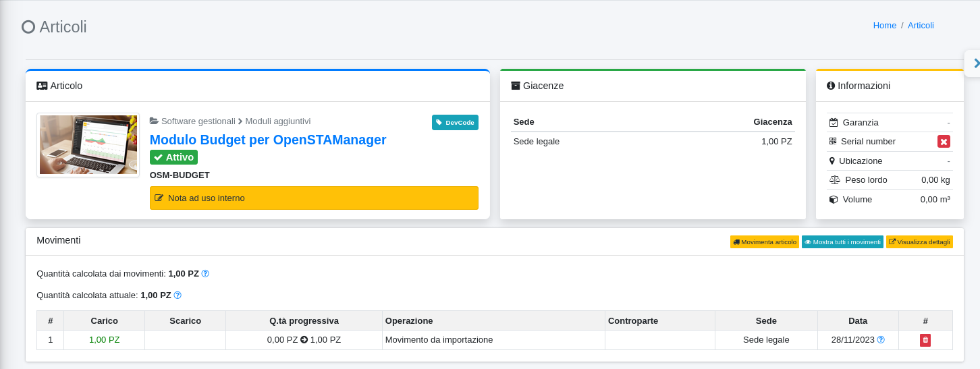Click the circle icon beside Articoli heading

pyautogui.click(x=28, y=27)
